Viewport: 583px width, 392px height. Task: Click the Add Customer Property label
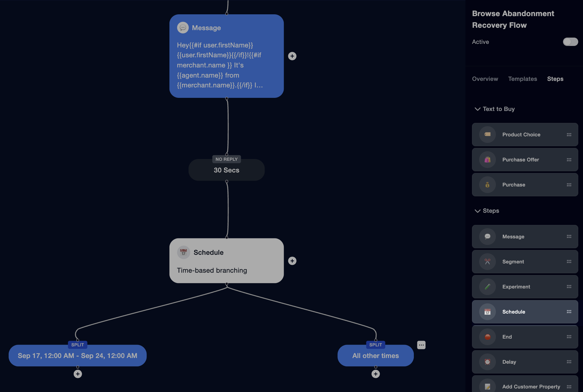click(x=531, y=387)
